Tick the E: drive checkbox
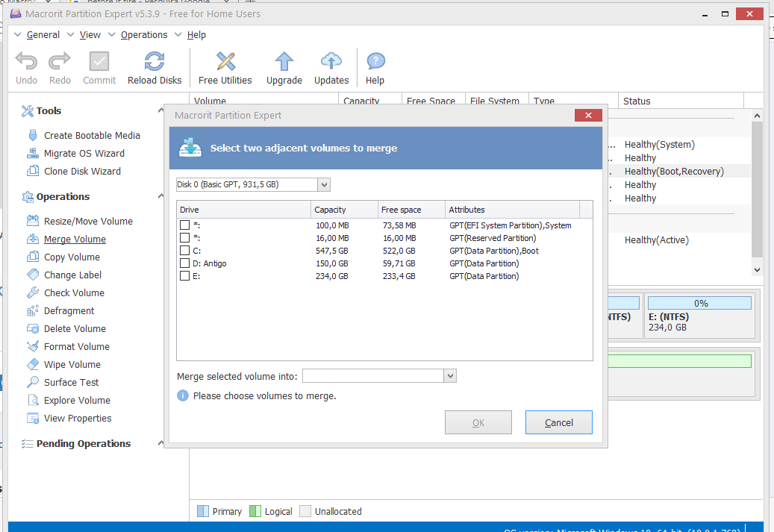774x532 pixels. [x=184, y=276]
